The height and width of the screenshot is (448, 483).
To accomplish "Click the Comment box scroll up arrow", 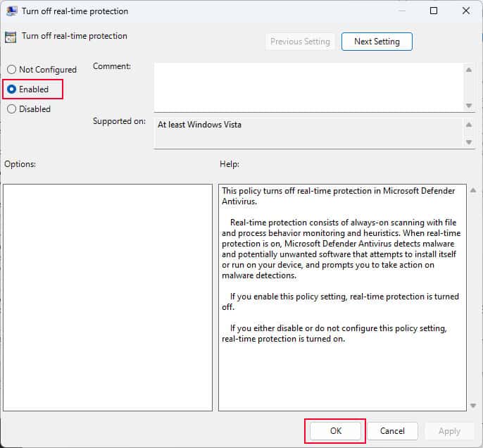I will [469, 70].
